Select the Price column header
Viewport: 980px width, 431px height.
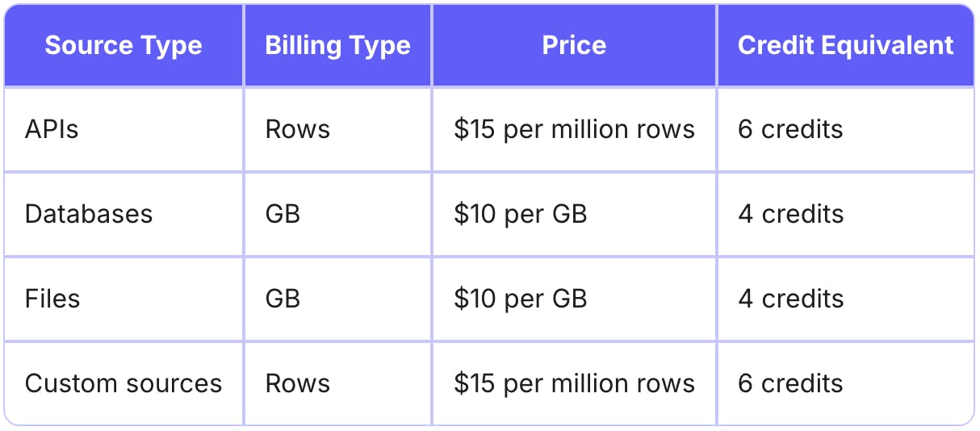click(x=574, y=45)
